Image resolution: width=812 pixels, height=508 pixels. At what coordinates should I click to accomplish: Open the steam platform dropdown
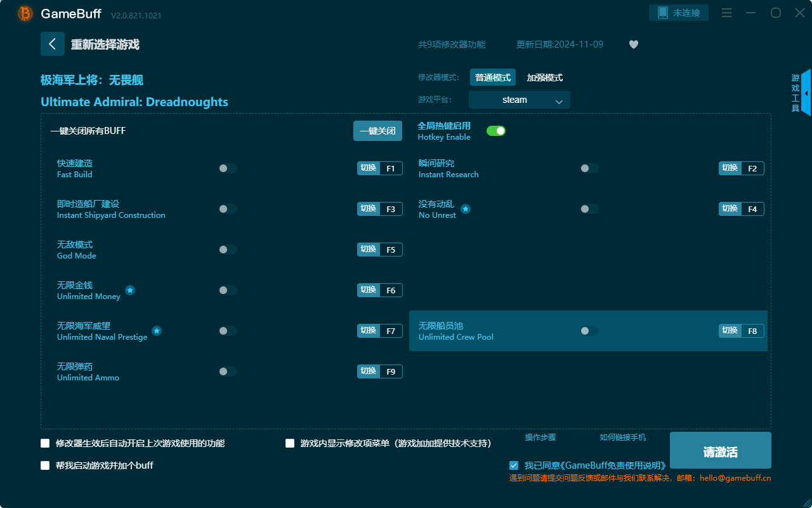(519, 100)
